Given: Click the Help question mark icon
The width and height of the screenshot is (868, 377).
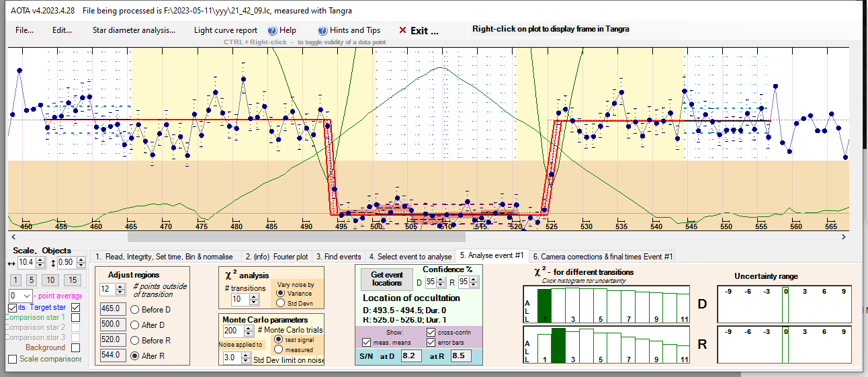Looking at the screenshot, I should click(x=272, y=30).
